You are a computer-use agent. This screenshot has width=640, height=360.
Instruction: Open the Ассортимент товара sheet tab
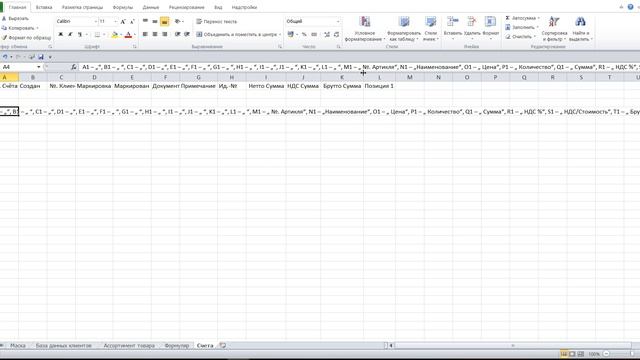point(129,346)
